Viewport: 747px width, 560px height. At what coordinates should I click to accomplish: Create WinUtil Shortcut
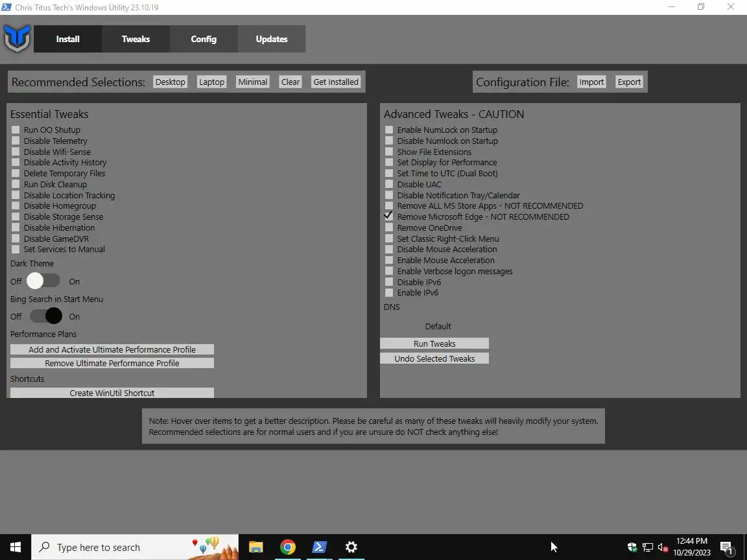(112, 393)
